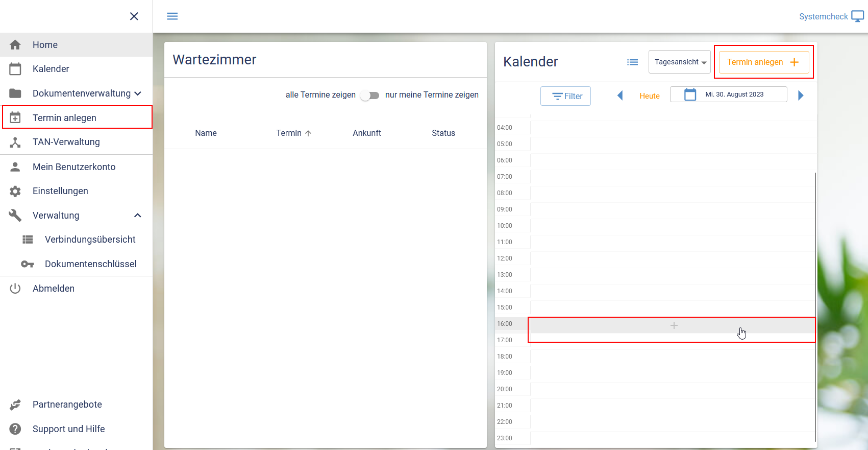Screen dimensions: 868x450
Task: Open Systemcheck monitor icon
Action: [x=857, y=16]
